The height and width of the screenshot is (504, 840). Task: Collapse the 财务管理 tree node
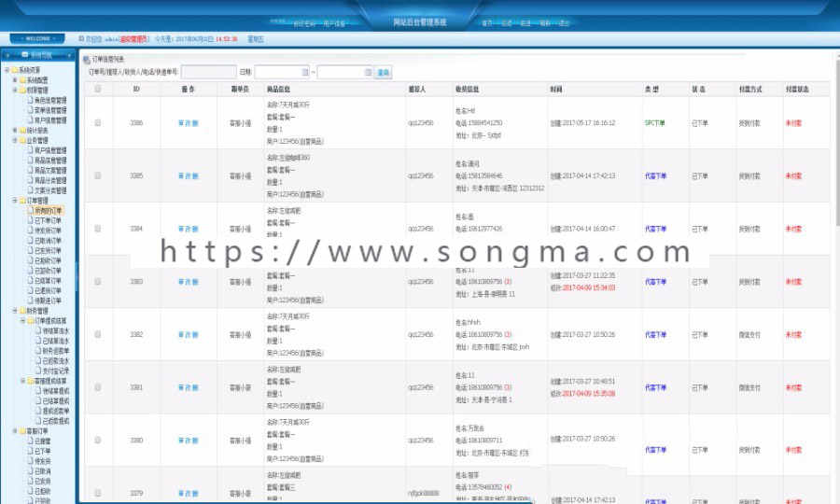click(15, 311)
